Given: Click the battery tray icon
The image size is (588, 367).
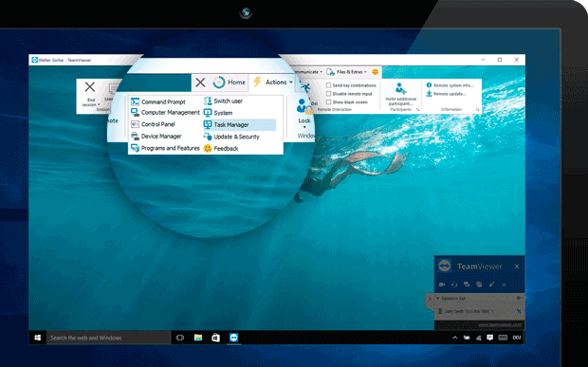Looking at the screenshot, I should tap(467, 338).
